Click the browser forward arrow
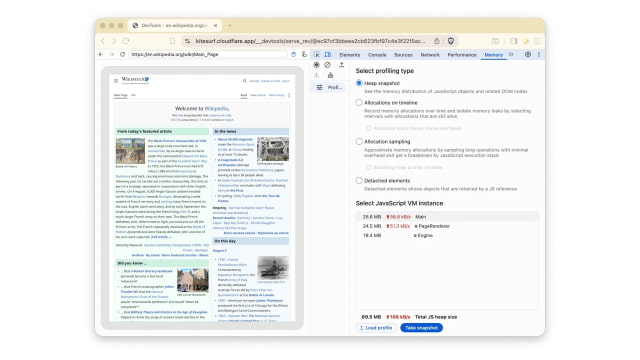This screenshot has height=360, width=640. pos(114,41)
